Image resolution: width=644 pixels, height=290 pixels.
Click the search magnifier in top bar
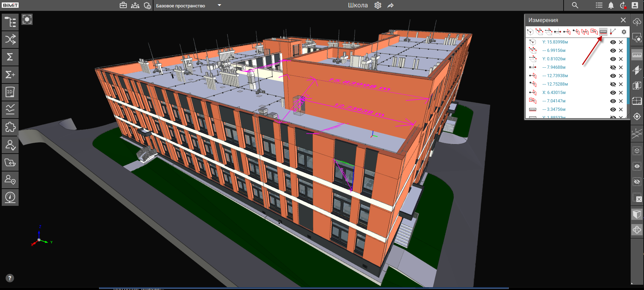click(575, 5)
